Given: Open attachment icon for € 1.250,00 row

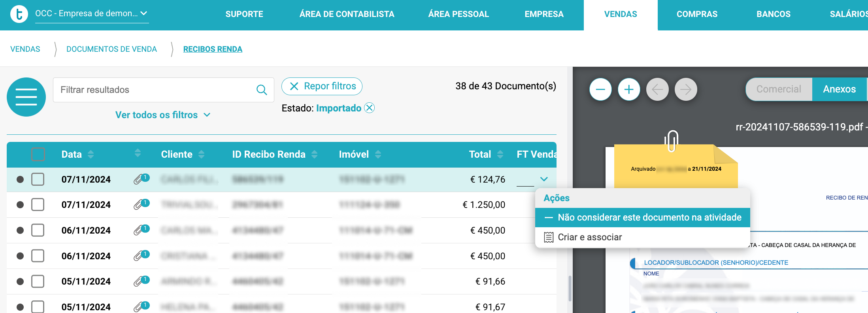Looking at the screenshot, I should (141, 204).
